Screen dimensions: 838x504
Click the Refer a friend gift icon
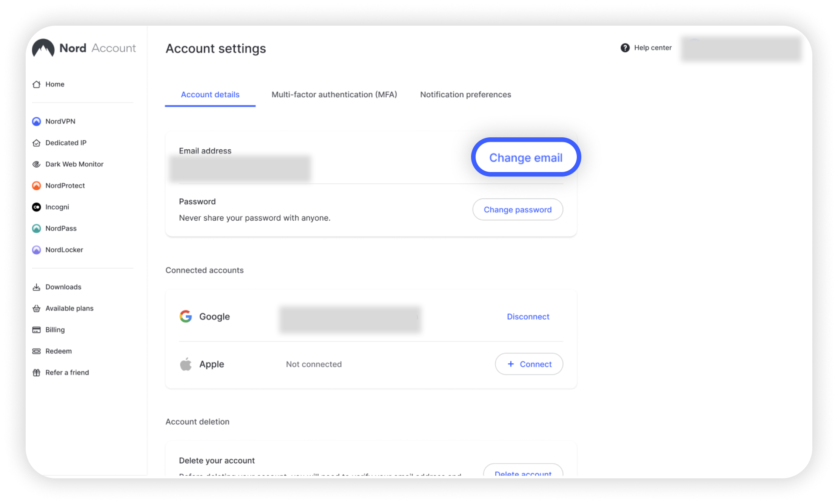point(37,373)
